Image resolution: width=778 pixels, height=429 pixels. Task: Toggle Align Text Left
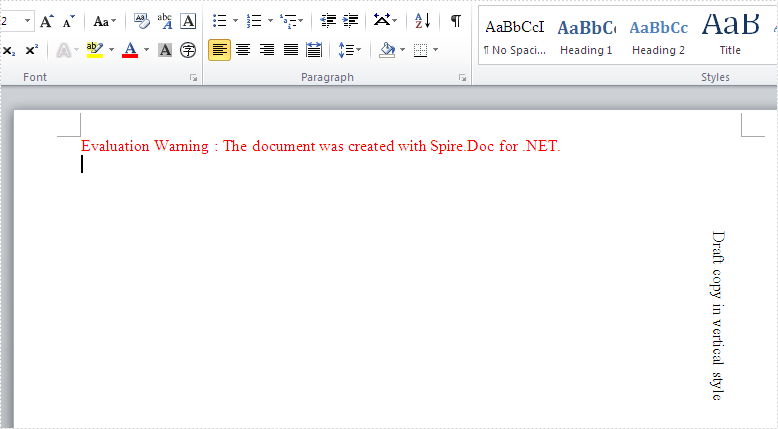coord(219,50)
